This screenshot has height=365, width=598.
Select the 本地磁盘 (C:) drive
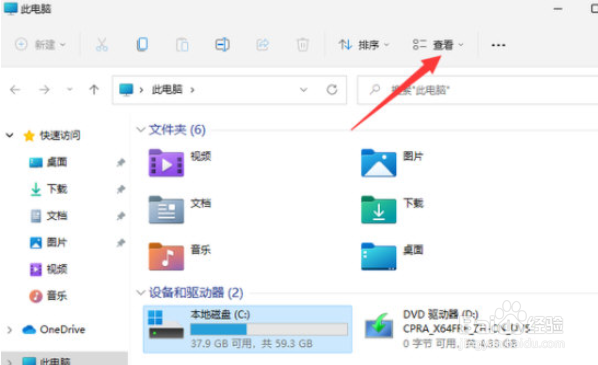pos(248,329)
